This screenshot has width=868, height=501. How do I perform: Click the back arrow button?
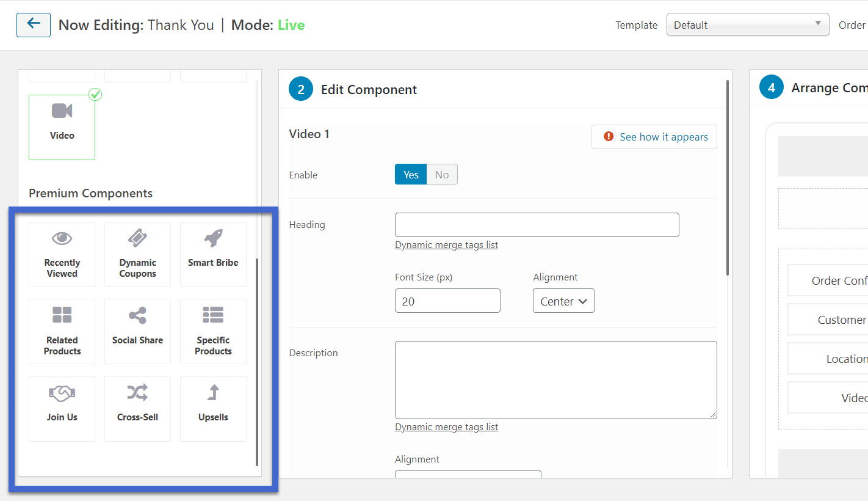pos(34,25)
